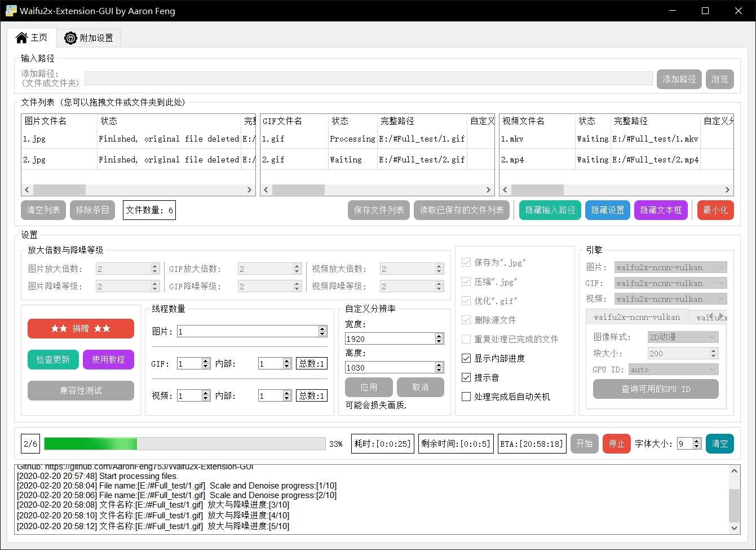Click the custom 高度 1030 field
This screenshot has width=756, height=550.
395,367
